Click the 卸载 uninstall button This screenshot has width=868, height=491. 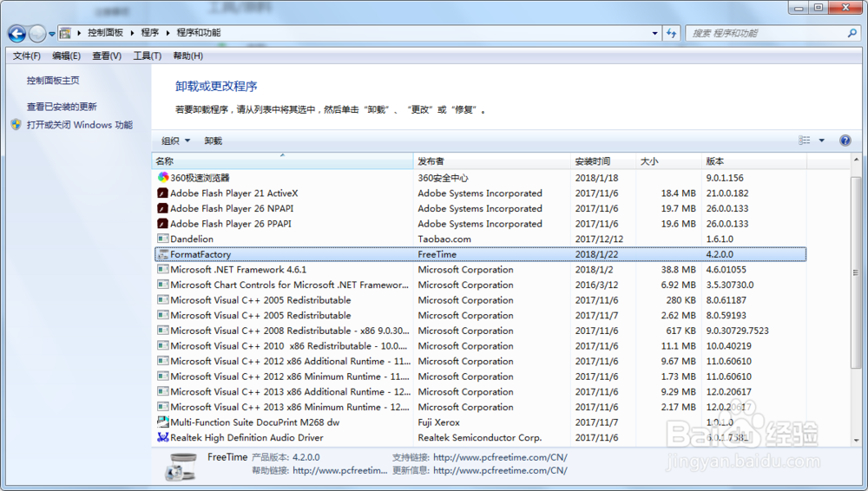coord(214,141)
